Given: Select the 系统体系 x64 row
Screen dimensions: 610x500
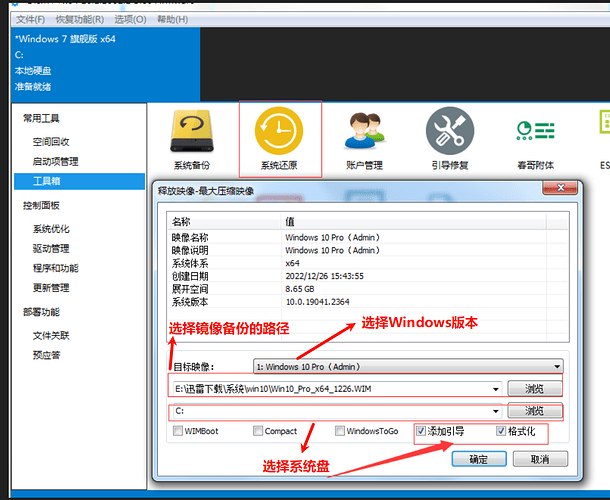Looking at the screenshot, I should click(368, 263).
